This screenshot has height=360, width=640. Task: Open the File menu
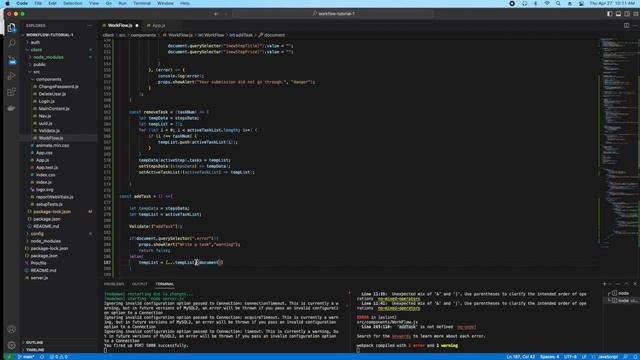(38, 3)
